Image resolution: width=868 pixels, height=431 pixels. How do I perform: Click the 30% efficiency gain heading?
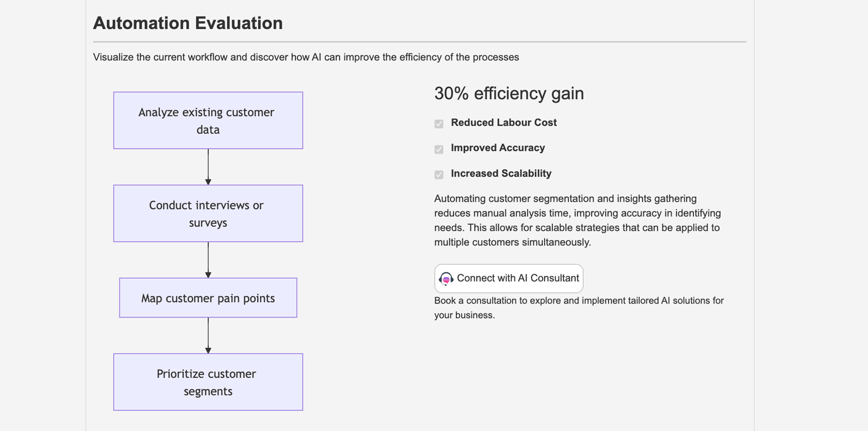(x=508, y=93)
